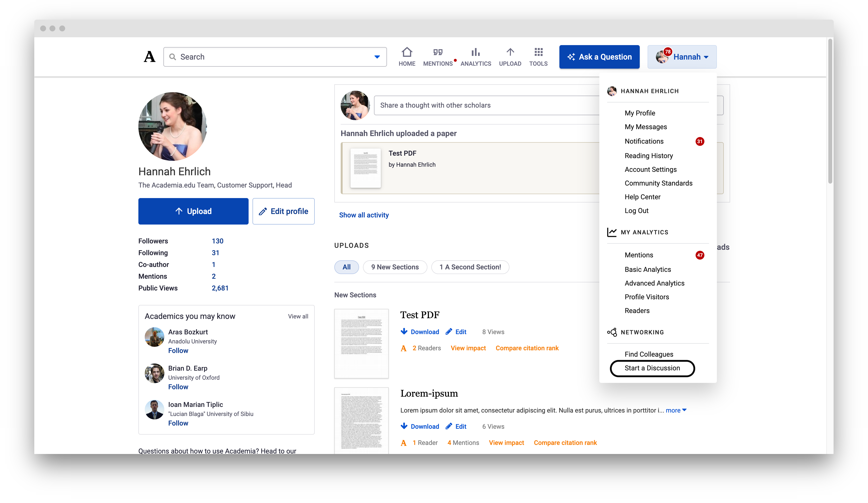
Task: Click View all academics link
Action: [298, 316]
